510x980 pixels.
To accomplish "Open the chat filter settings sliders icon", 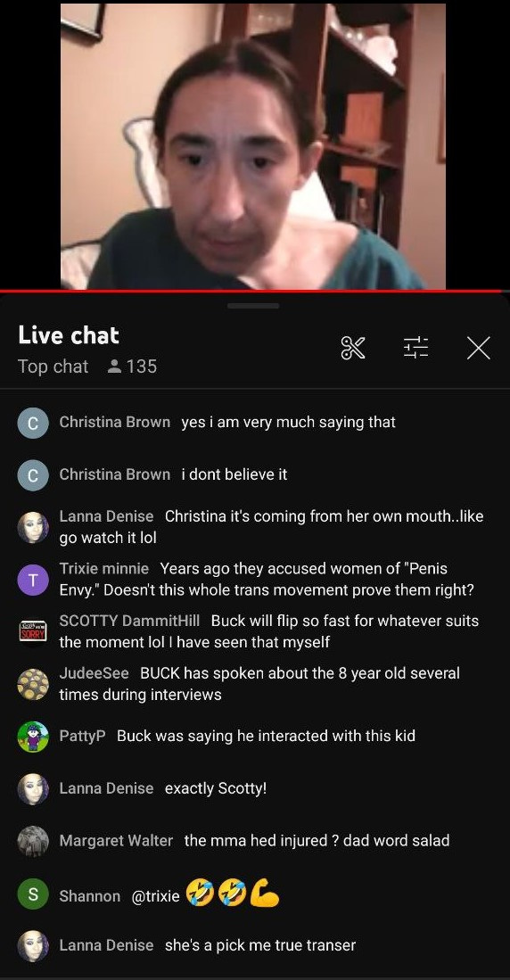I will pyautogui.click(x=415, y=348).
